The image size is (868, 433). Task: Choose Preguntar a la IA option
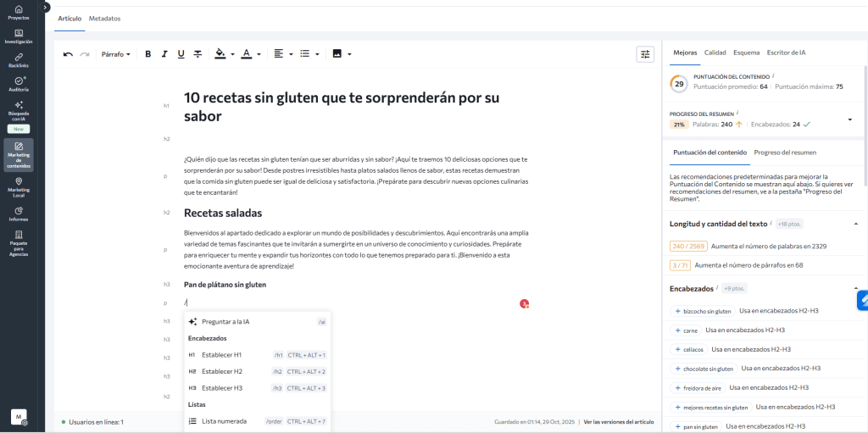point(258,322)
